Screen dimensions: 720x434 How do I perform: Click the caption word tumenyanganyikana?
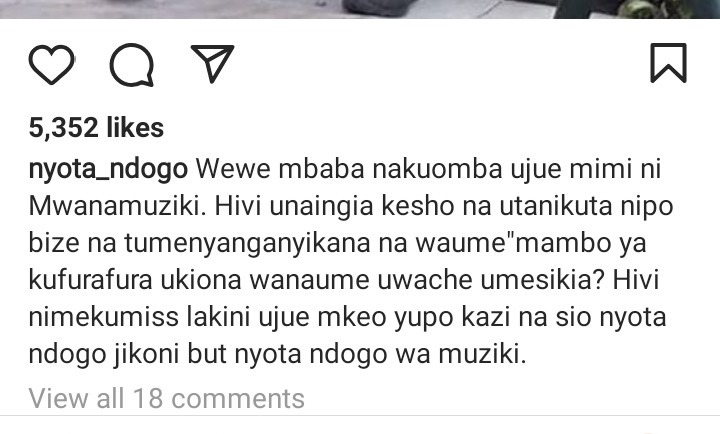point(247,244)
